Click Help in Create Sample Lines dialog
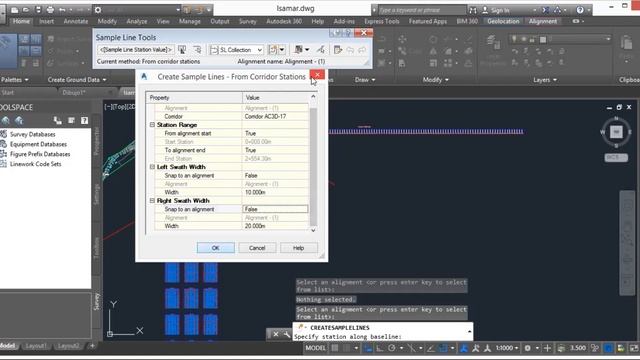Screen dimensions: 640x360 pos(298,248)
